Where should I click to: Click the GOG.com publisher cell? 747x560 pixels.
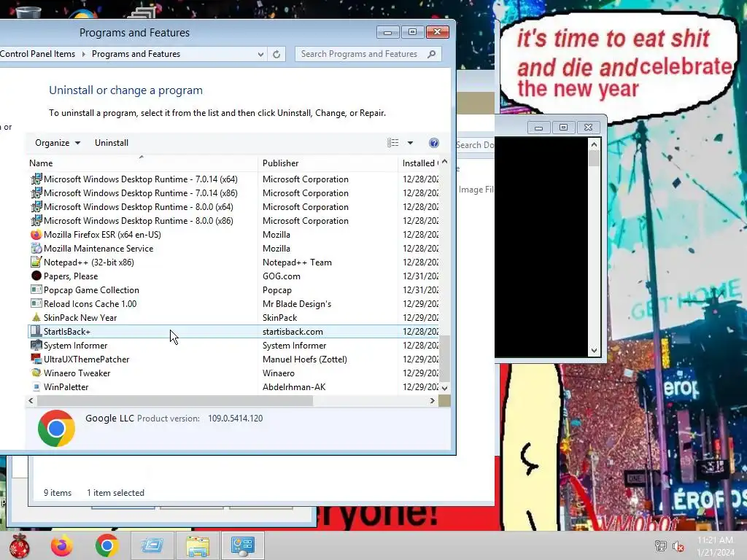(x=282, y=276)
